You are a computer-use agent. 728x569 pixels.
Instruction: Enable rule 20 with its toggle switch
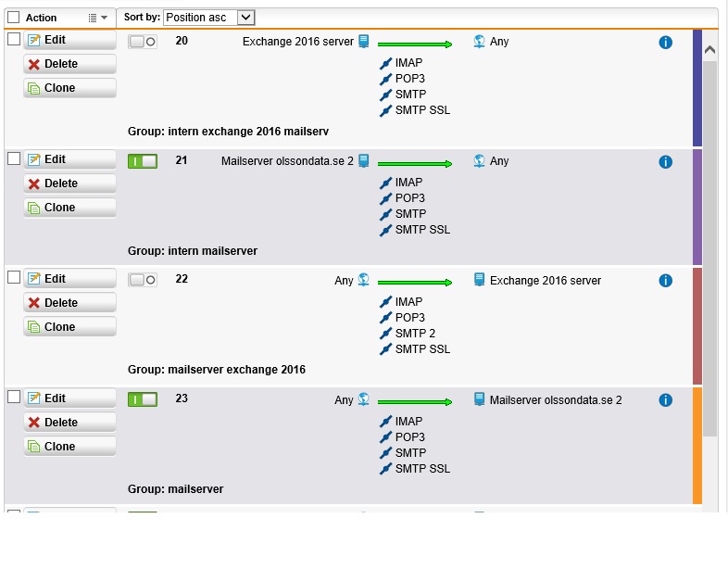pyautogui.click(x=143, y=42)
